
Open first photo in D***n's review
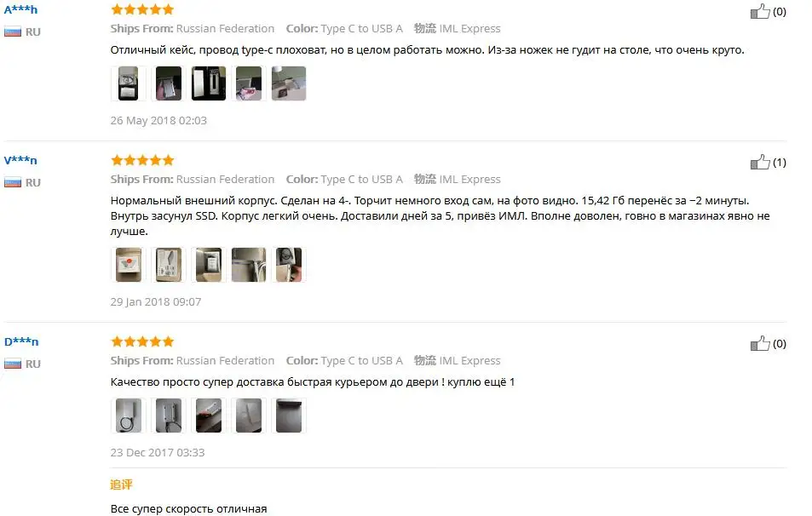(x=129, y=416)
